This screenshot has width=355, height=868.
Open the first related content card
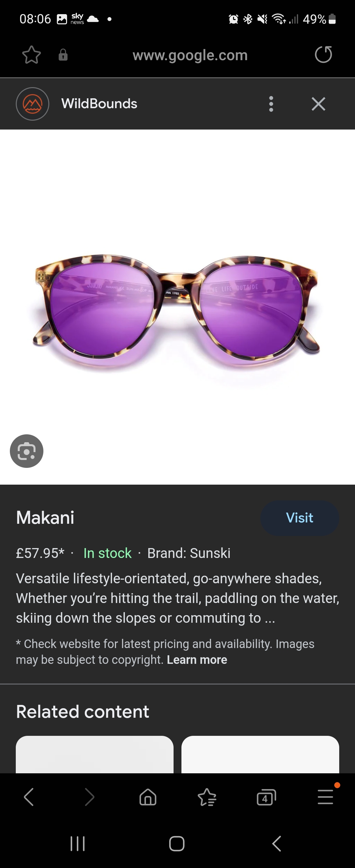pyautogui.click(x=95, y=755)
